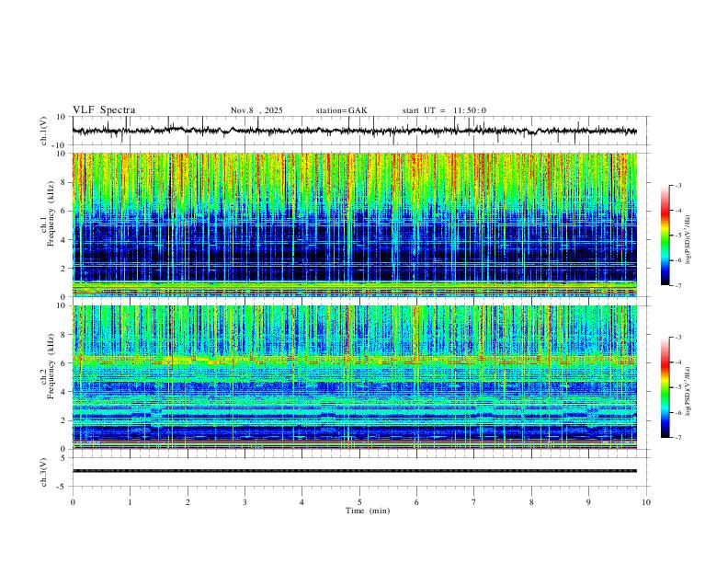This screenshot has height=563, width=728.
Task: Click the ch.2 colorbar "log(PSD)(V²/Hz)" label
Action: pos(688,391)
